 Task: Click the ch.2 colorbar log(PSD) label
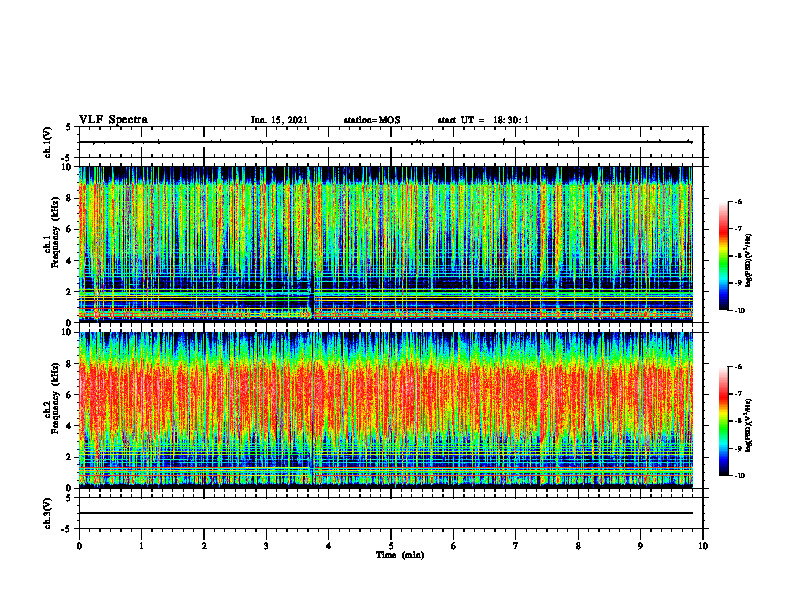749,425
